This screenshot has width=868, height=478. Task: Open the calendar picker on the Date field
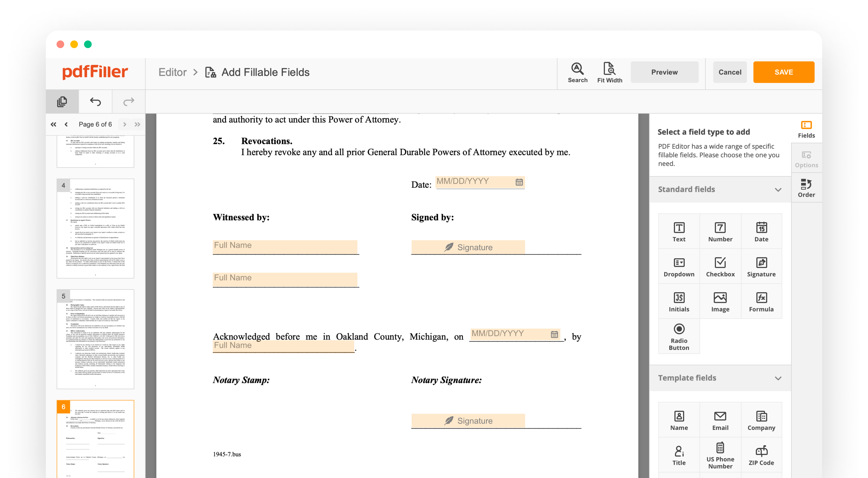519,182
